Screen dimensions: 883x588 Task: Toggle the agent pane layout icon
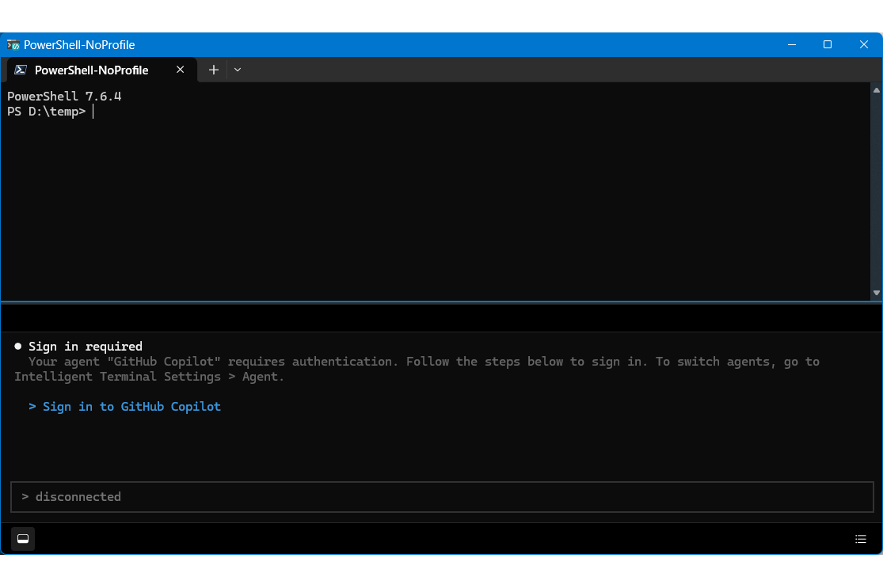coord(23,538)
